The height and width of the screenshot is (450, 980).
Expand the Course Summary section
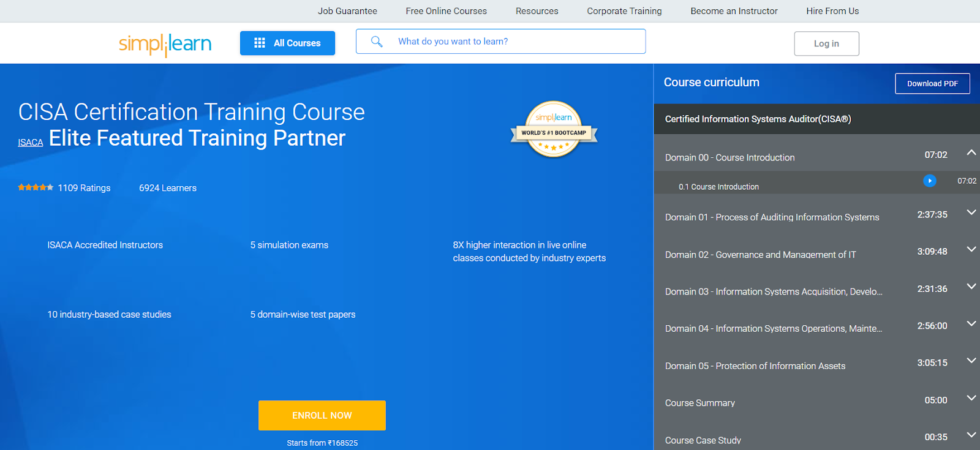[x=971, y=398]
